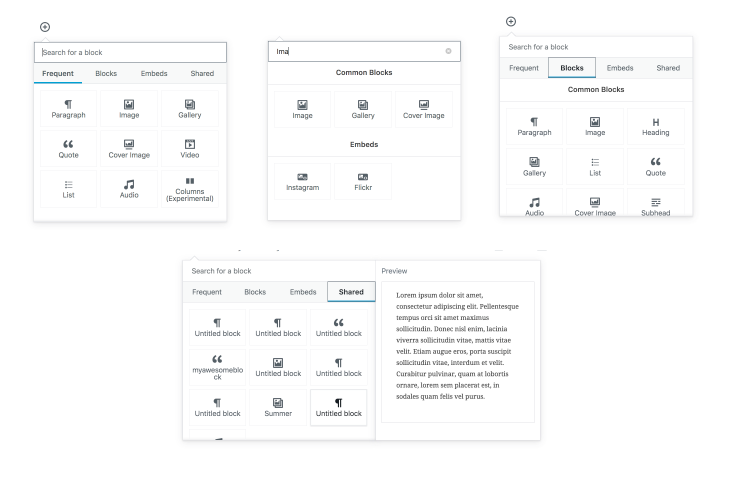Click 'Common Blocks' heading under the active Blocks tab

pyautogui.click(x=596, y=89)
